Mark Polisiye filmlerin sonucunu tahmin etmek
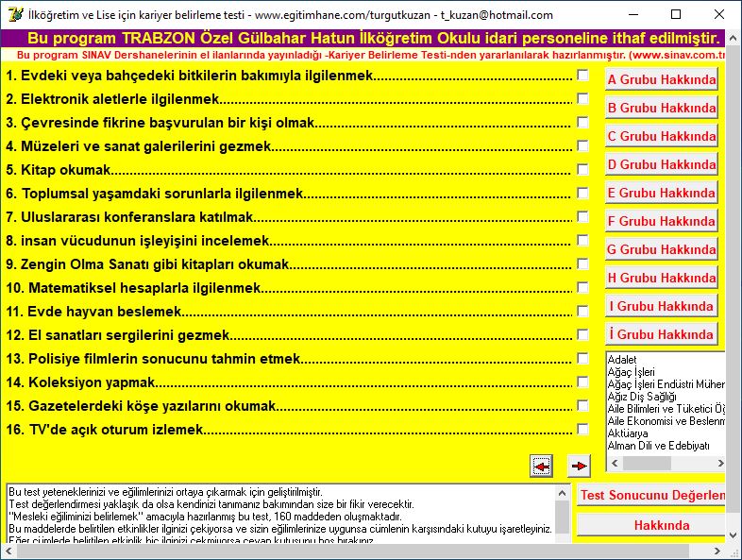 pos(583,358)
